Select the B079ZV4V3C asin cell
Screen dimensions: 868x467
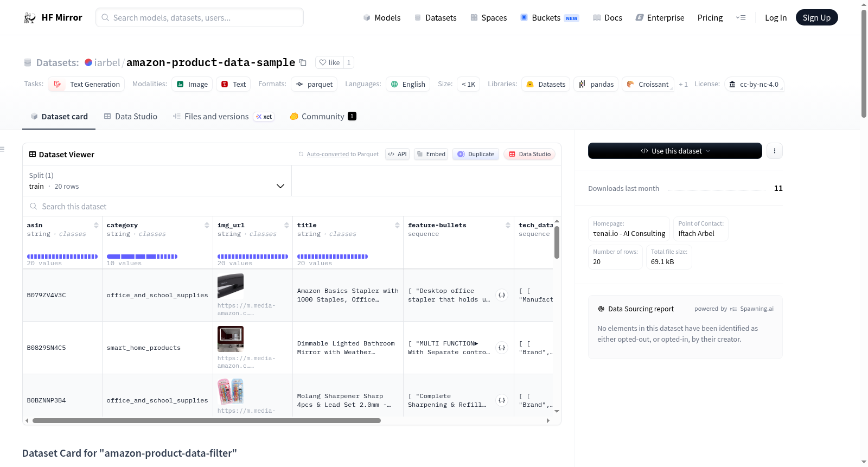[x=62, y=295]
